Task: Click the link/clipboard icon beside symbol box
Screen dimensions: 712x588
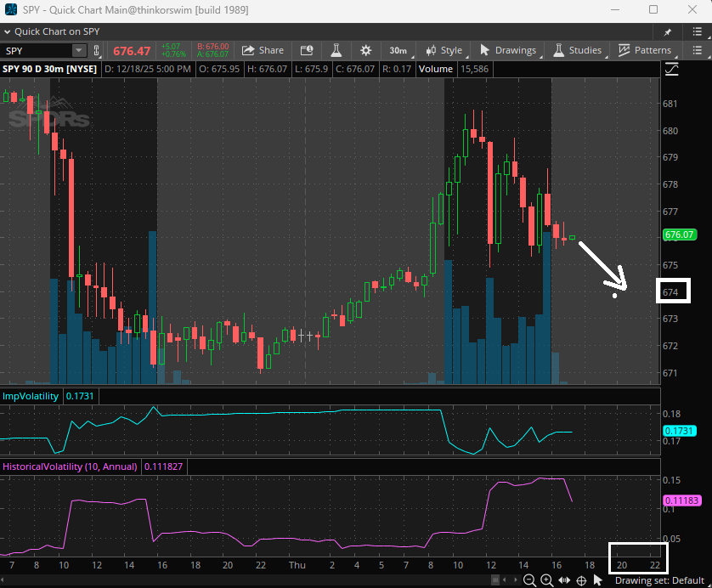Action: tap(96, 50)
